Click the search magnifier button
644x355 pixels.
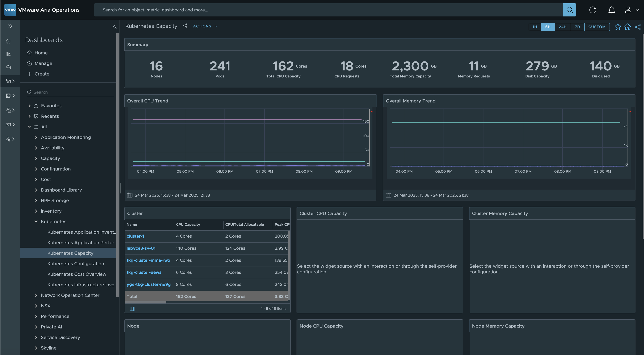569,10
